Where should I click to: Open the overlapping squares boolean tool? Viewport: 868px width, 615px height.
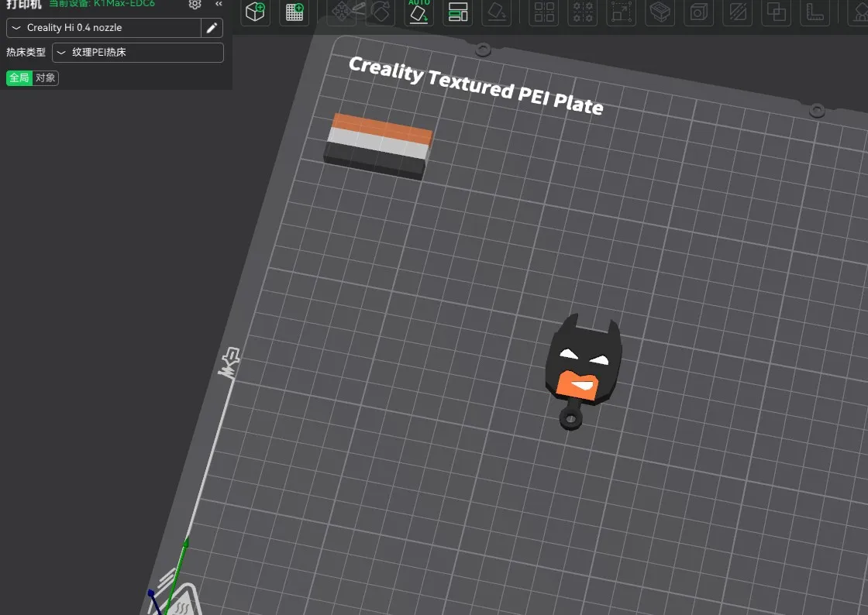click(777, 12)
